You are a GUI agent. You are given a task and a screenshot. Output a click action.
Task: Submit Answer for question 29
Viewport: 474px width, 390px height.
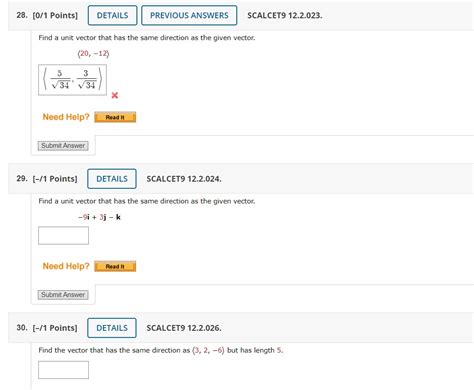(x=63, y=295)
